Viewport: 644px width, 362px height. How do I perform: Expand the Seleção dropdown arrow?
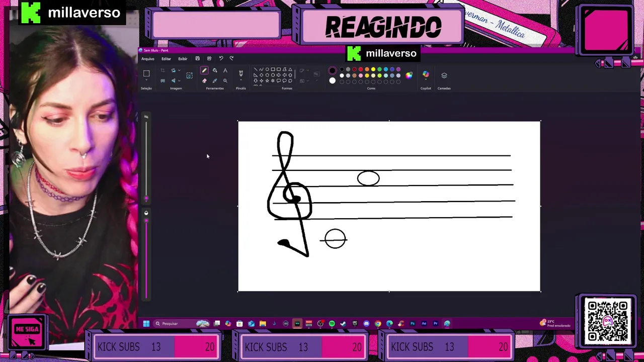(146, 80)
